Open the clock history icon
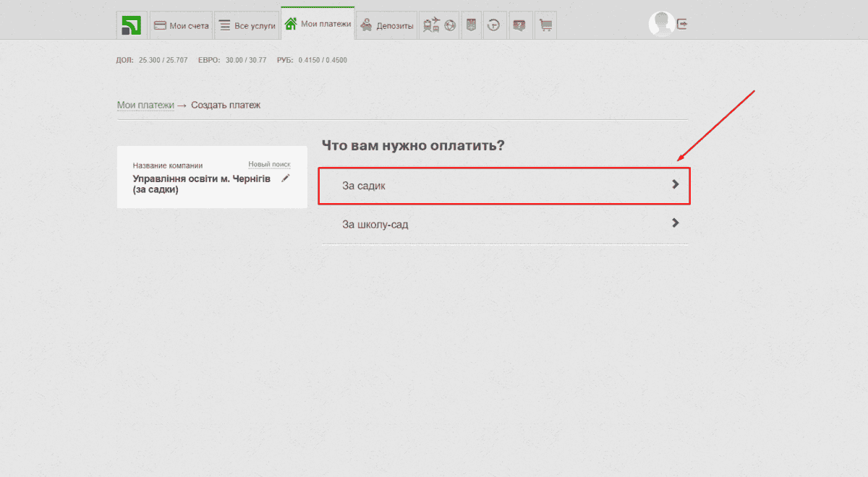This screenshot has height=477, width=868. [x=494, y=25]
